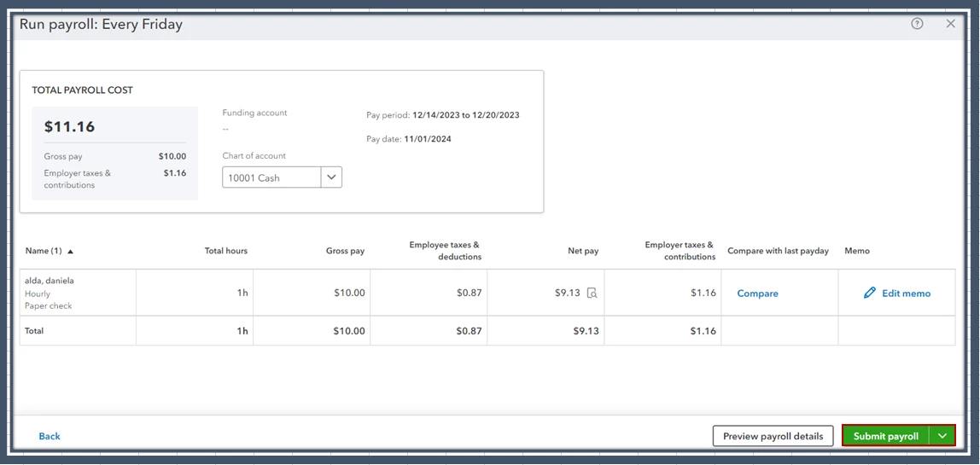Viewport: 980px width, 465px height.
Task: Expand the Submit payroll options arrow
Action: click(942, 436)
